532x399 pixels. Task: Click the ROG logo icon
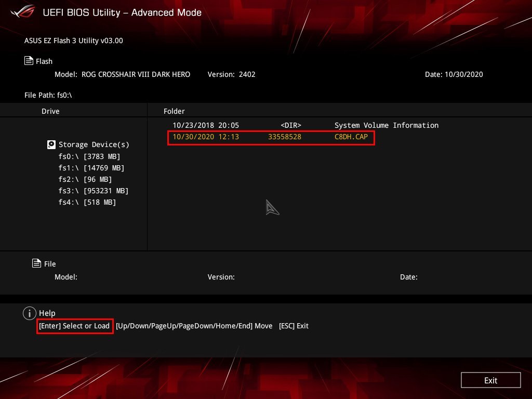pos(23,11)
